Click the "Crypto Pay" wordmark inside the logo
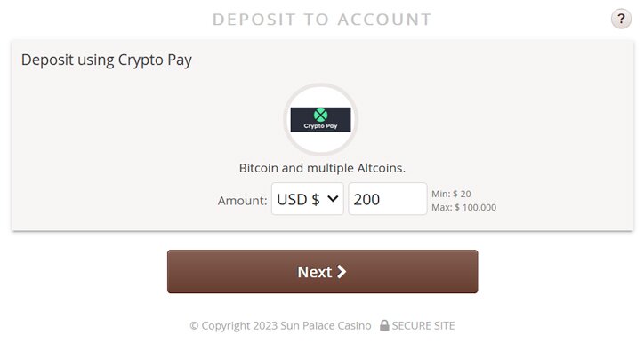 pos(320,126)
